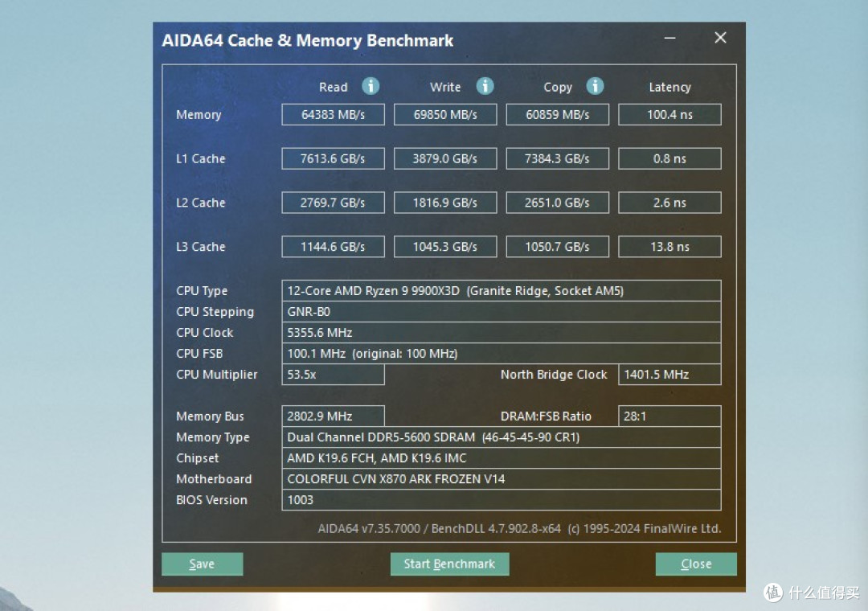Click the CPU Multiplier field 53.5x
The width and height of the screenshot is (868, 611).
[333, 375]
